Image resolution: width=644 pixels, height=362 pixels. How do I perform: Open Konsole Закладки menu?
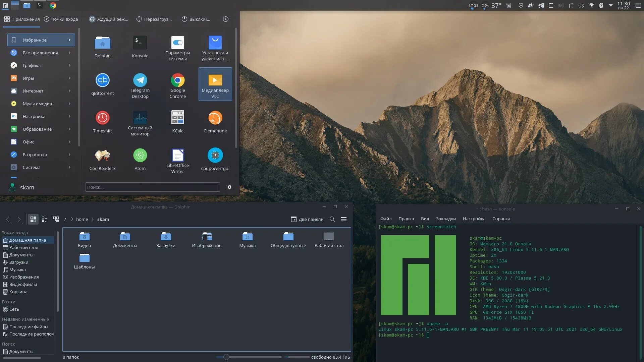point(445,219)
